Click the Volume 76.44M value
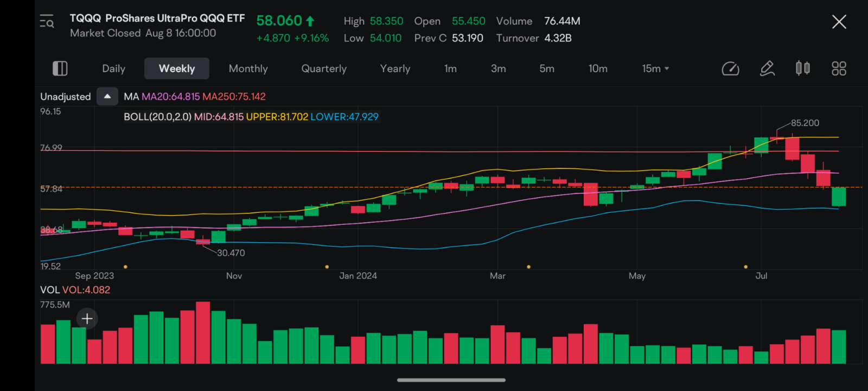The image size is (868, 391). [x=538, y=21]
